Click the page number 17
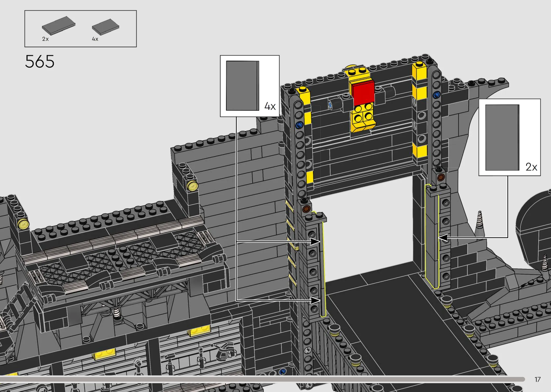Viewport: 551px width, 392px height. (x=538, y=380)
